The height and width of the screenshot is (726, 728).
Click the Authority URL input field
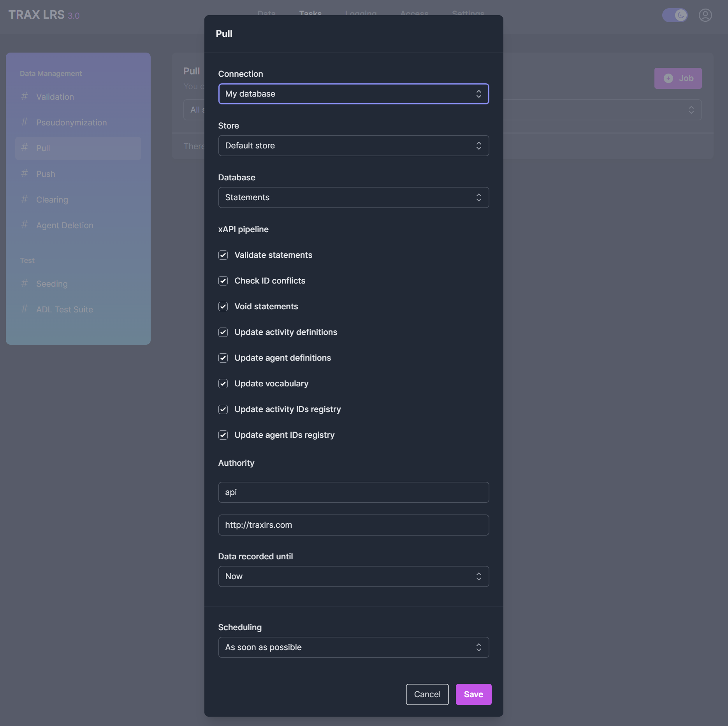[353, 525]
